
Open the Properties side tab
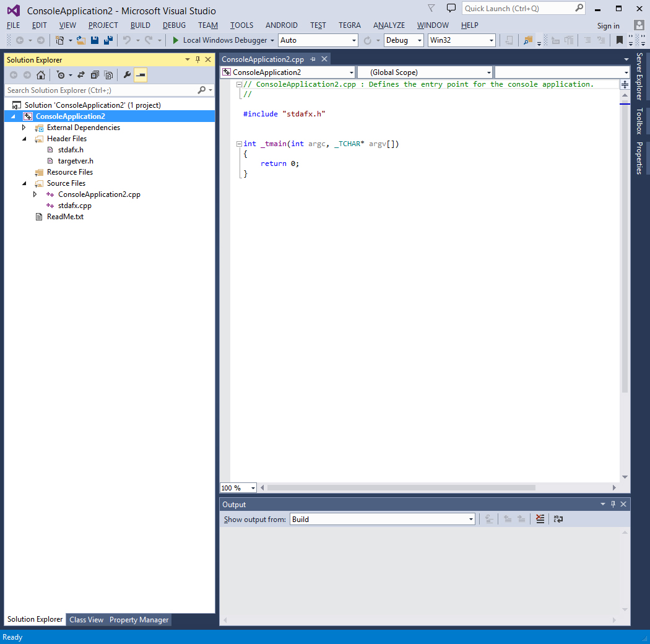639,158
